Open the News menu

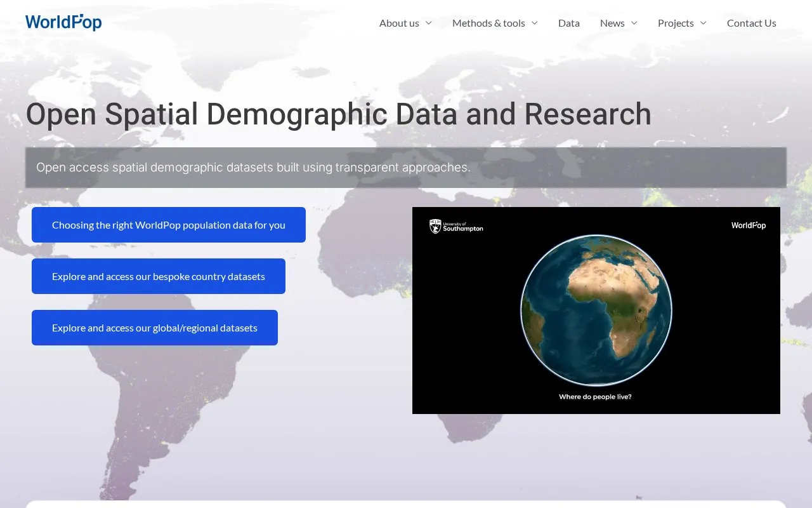pos(612,23)
